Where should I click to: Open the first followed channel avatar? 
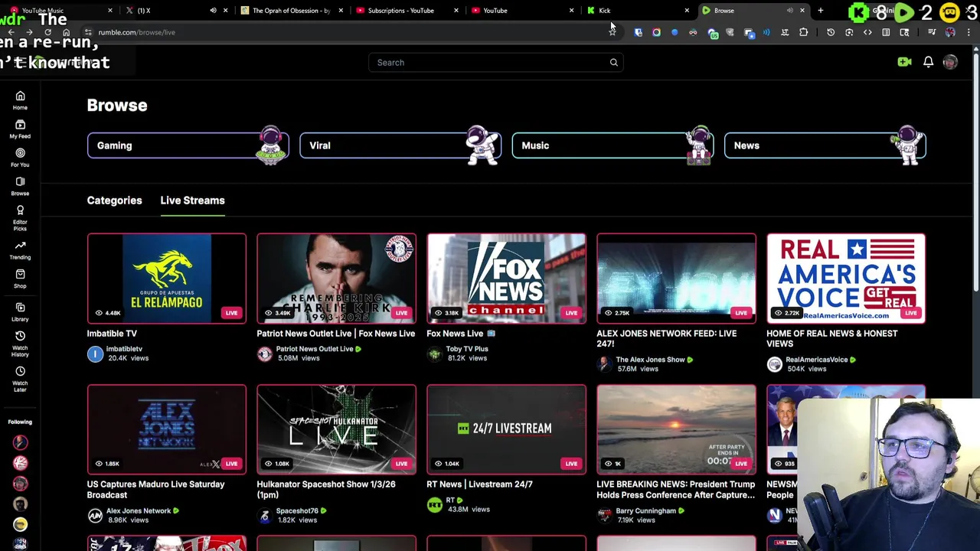[x=20, y=442]
